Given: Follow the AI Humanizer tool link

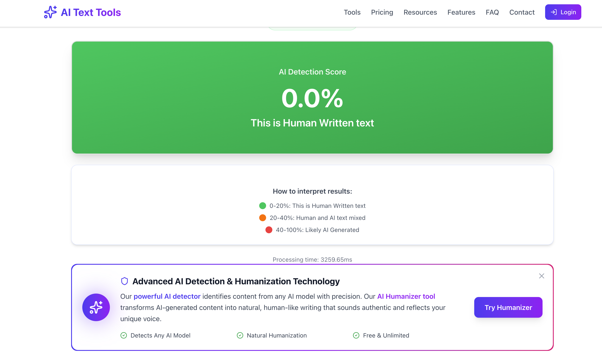Looking at the screenshot, I should click(406, 296).
